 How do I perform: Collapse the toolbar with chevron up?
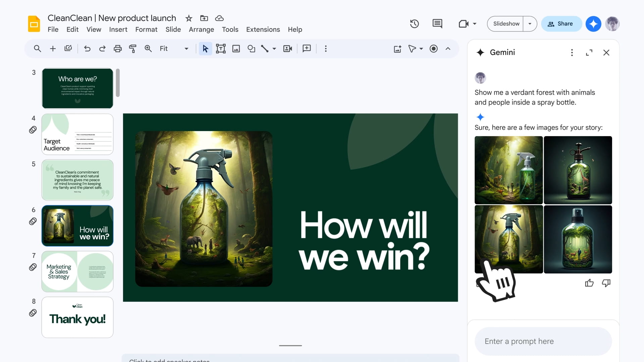click(x=448, y=49)
